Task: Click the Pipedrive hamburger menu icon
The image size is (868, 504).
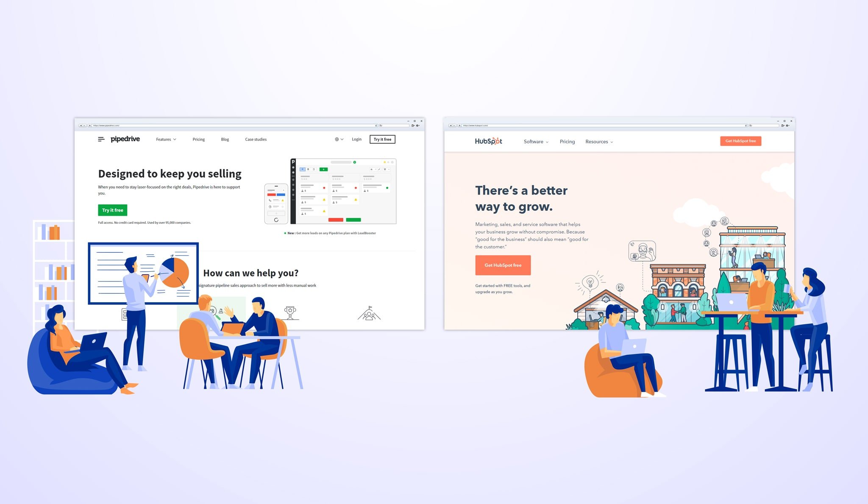Action: 101,139
